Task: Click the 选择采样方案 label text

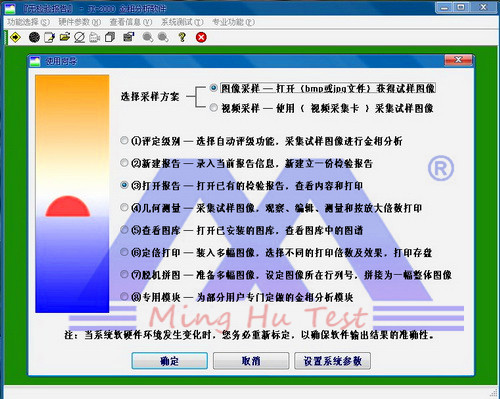Action: coord(150,97)
